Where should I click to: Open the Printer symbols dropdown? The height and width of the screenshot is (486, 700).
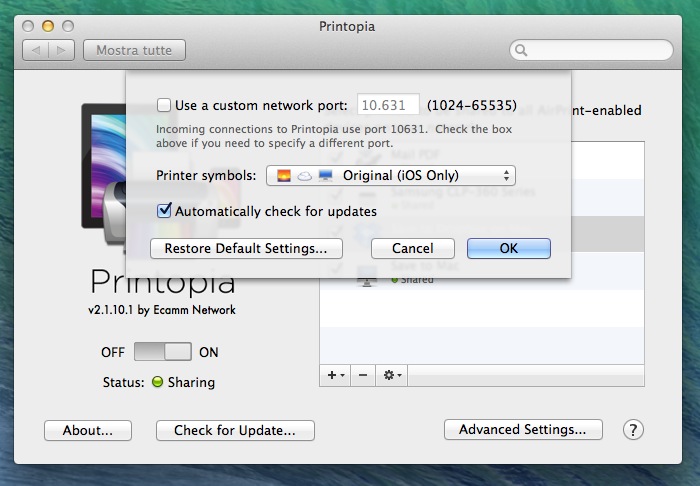pos(391,175)
